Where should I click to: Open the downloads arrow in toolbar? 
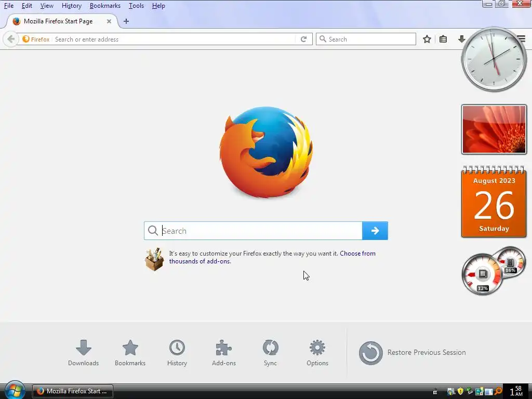pos(461,39)
